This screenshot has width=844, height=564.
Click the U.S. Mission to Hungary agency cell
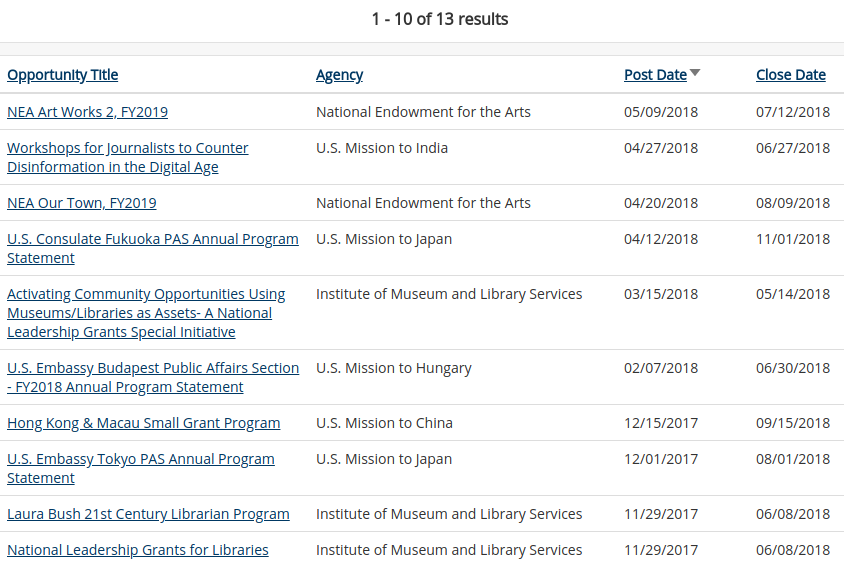[x=393, y=368]
